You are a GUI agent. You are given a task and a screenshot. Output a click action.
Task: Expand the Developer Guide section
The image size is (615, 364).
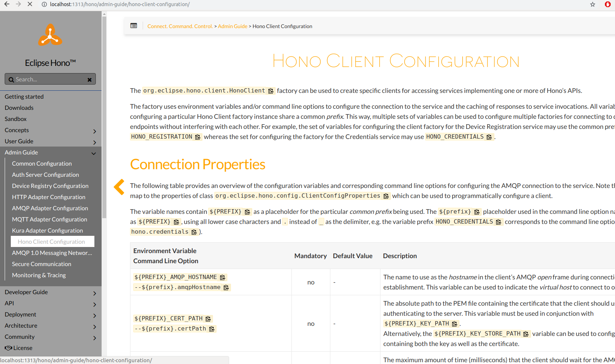point(94,293)
